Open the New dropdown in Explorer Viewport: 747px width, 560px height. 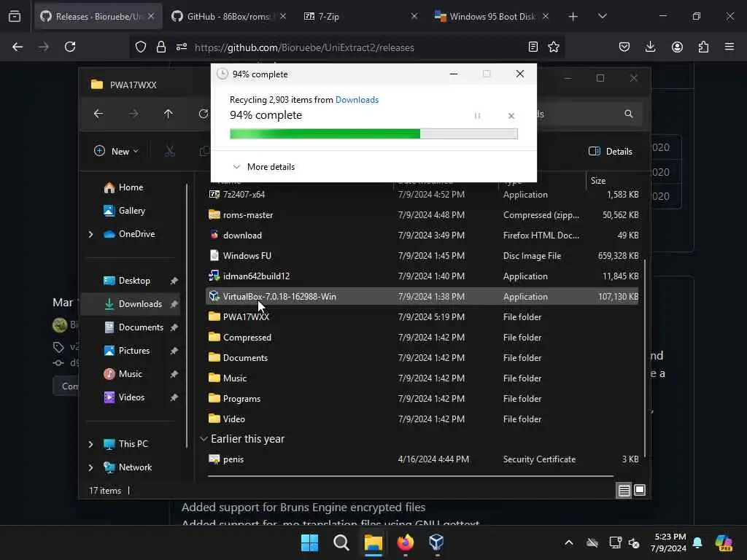[x=116, y=152]
